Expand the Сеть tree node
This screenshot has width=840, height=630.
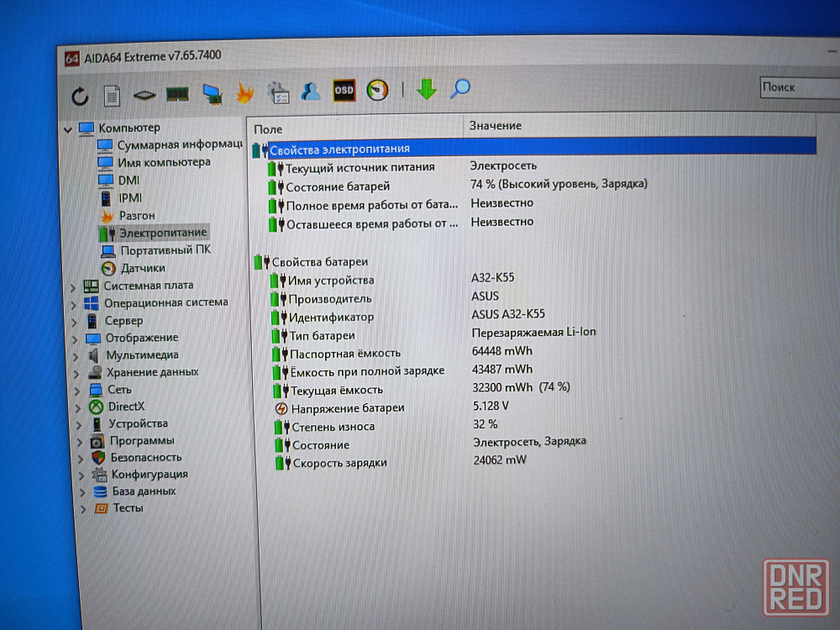[77, 391]
